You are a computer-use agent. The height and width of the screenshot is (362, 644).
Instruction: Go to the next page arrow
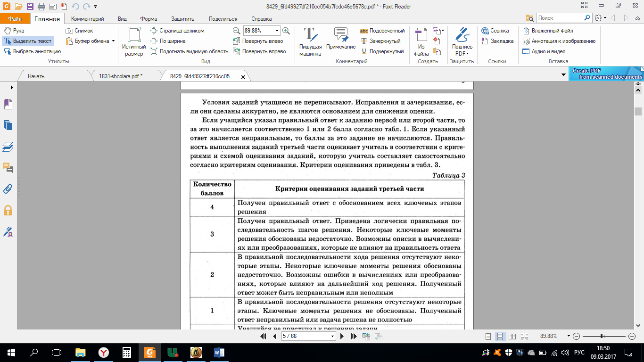[x=343, y=336]
